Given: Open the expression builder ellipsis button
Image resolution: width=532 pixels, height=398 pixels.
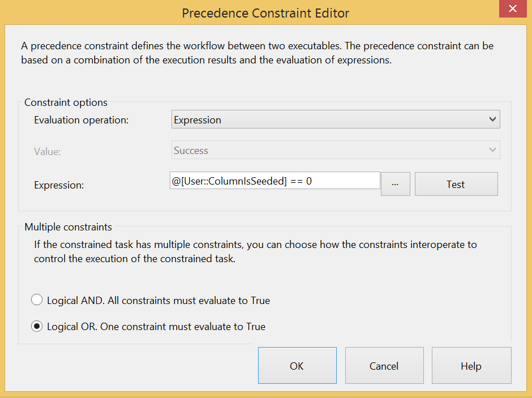Looking at the screenshot, I should click(395, 185).
